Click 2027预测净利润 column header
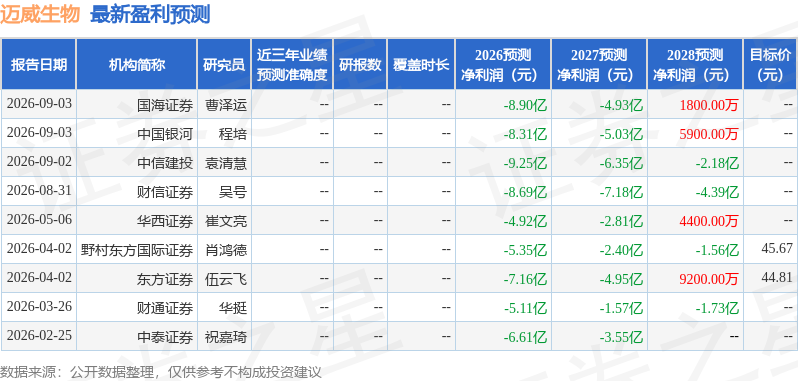798x381 pixels. point(599,65)
